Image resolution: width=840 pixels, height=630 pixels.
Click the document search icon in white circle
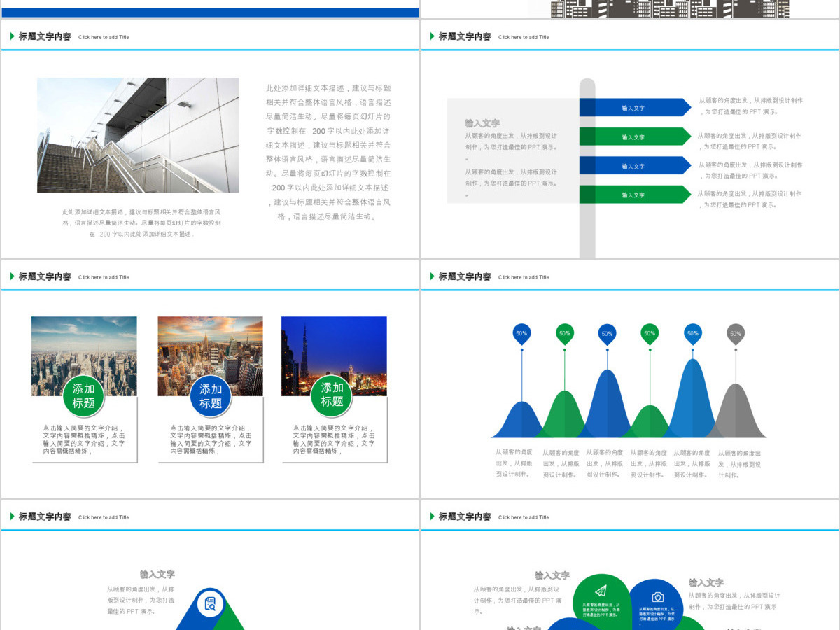click(x=210, y=603)
